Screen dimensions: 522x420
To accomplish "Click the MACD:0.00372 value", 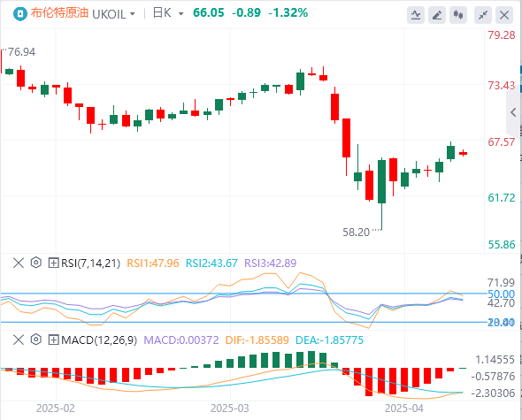I will coord(181,340).
